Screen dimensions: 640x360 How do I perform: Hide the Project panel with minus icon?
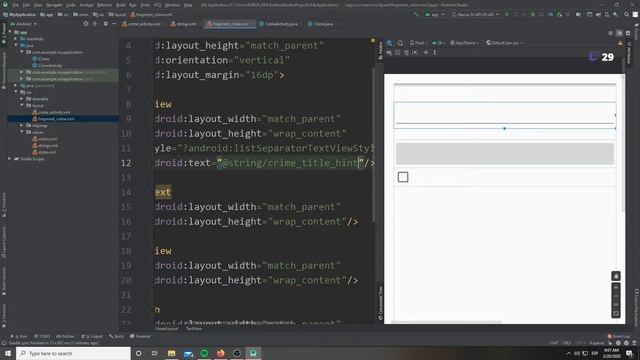(x=114, y=24)
